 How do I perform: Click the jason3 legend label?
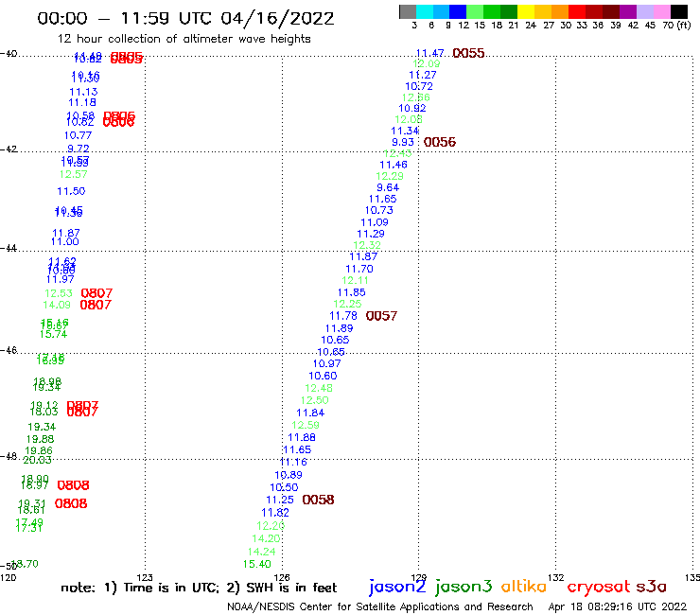point(464,587)
